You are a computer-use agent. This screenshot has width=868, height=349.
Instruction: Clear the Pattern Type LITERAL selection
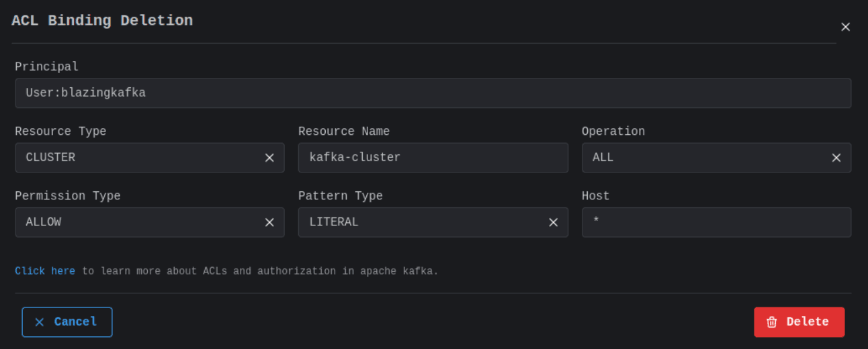(x=553, y=222)
